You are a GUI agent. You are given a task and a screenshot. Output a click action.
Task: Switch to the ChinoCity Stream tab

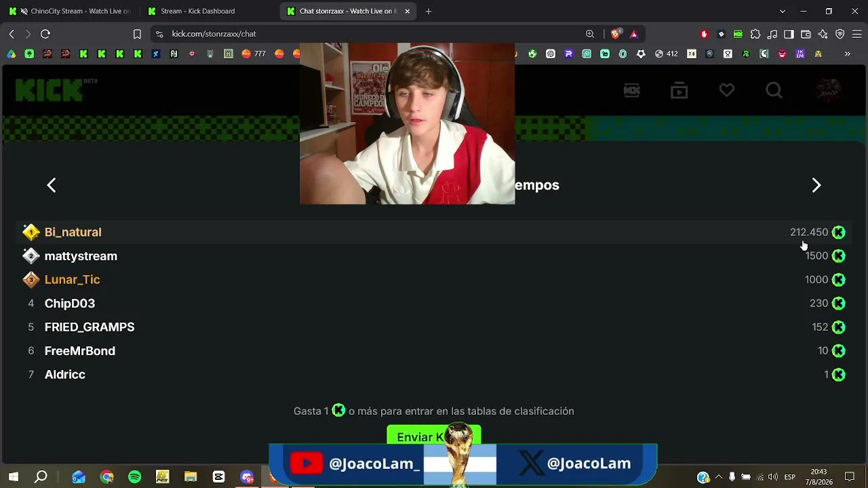pos(71,11)
